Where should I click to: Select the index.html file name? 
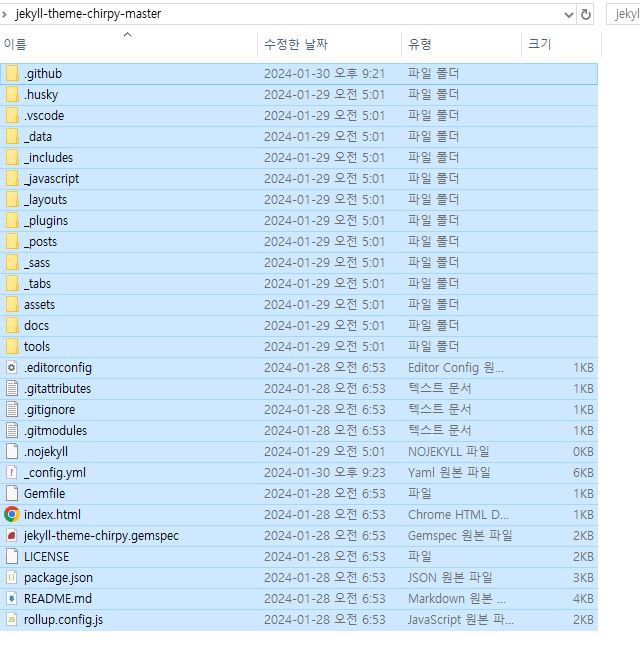[52, 514]
